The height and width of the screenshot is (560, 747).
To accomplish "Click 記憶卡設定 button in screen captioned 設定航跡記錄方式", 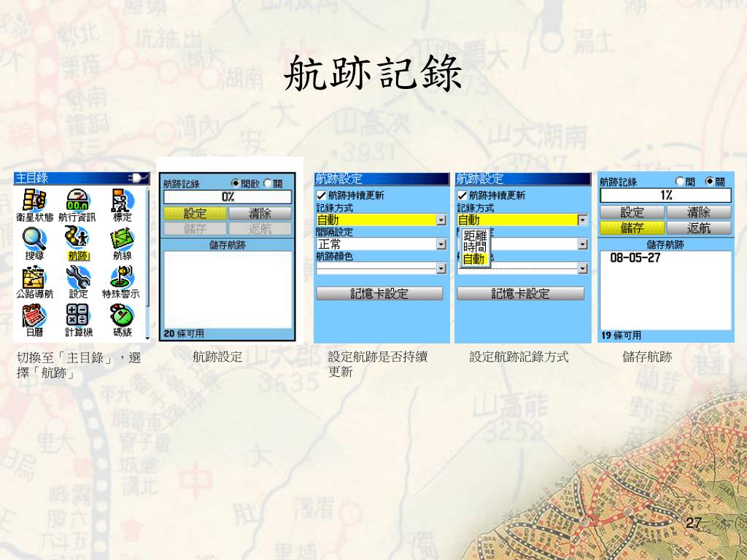I will [x=521, y=293].
